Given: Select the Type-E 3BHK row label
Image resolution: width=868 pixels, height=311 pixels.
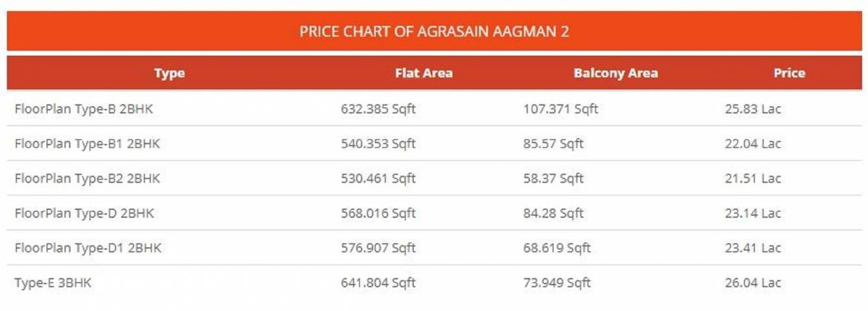Looking at the screenshot, I should click(x=53, y=283).
